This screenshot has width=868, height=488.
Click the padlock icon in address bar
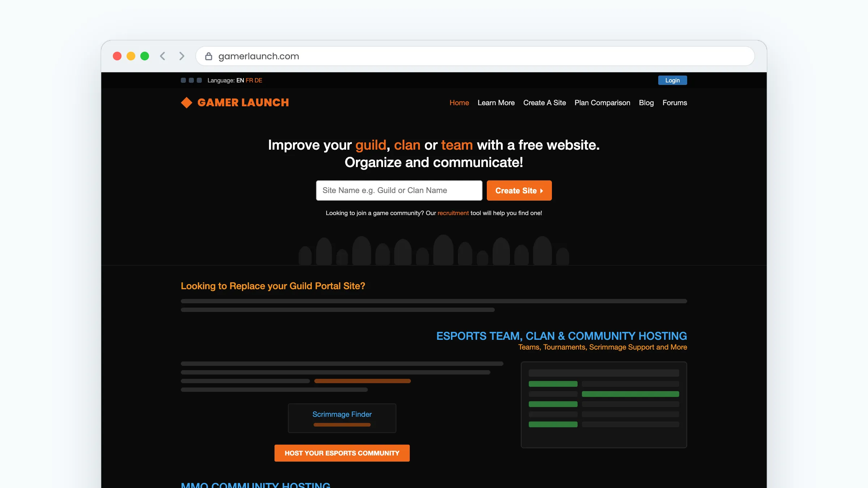pos(209,56)
